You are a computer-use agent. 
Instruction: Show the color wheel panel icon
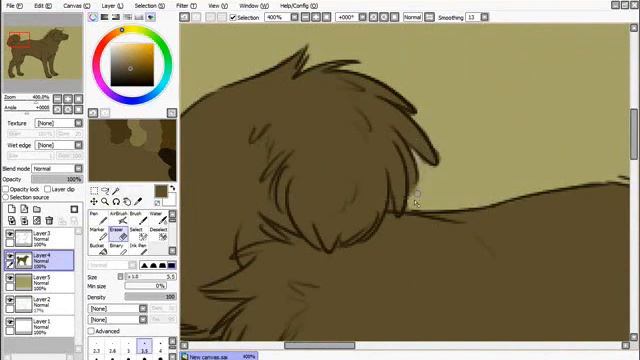coord(93,17)
